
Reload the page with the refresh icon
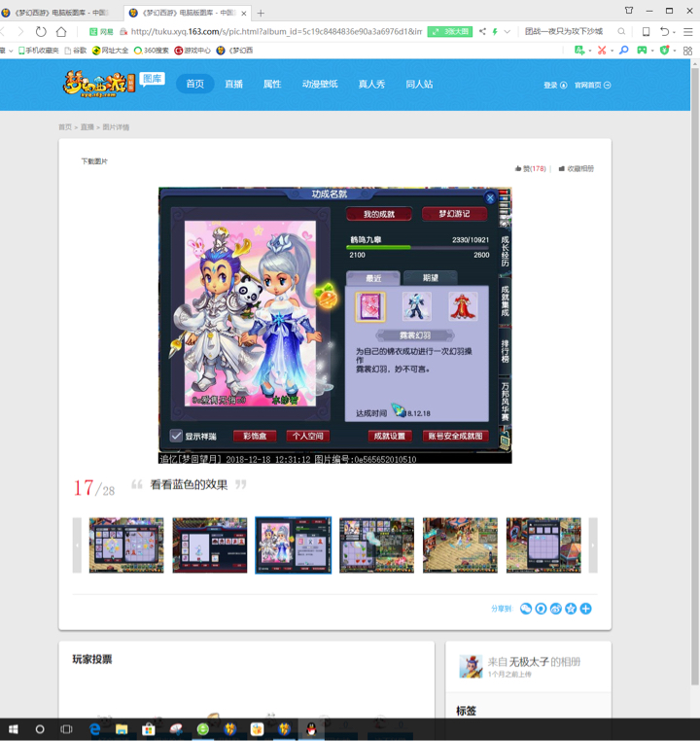pos(41,32)
